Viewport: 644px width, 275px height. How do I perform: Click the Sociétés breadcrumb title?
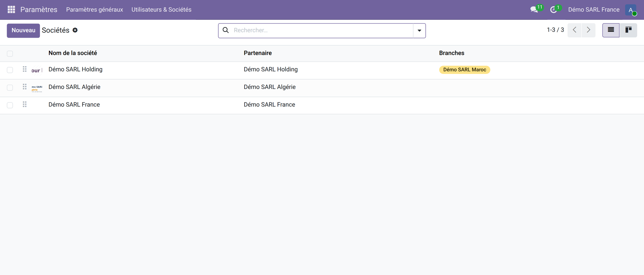coord(56,30)
